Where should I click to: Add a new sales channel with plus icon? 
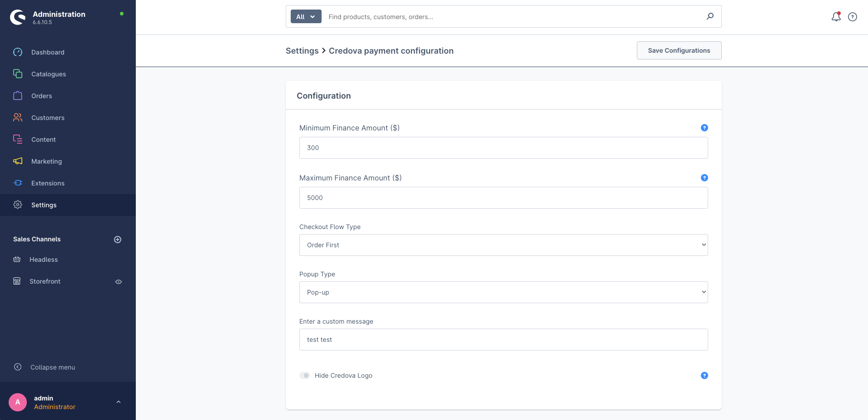(x=118, y=240)
